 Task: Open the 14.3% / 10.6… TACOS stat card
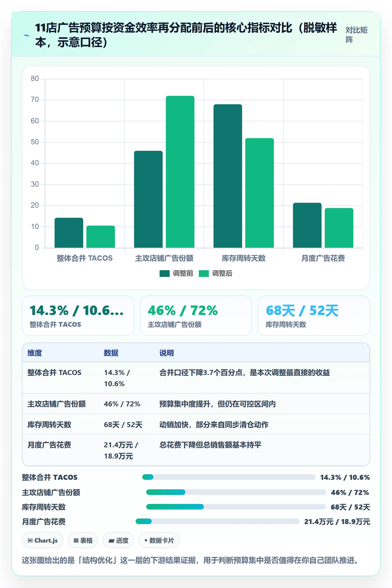pos(78,316)
